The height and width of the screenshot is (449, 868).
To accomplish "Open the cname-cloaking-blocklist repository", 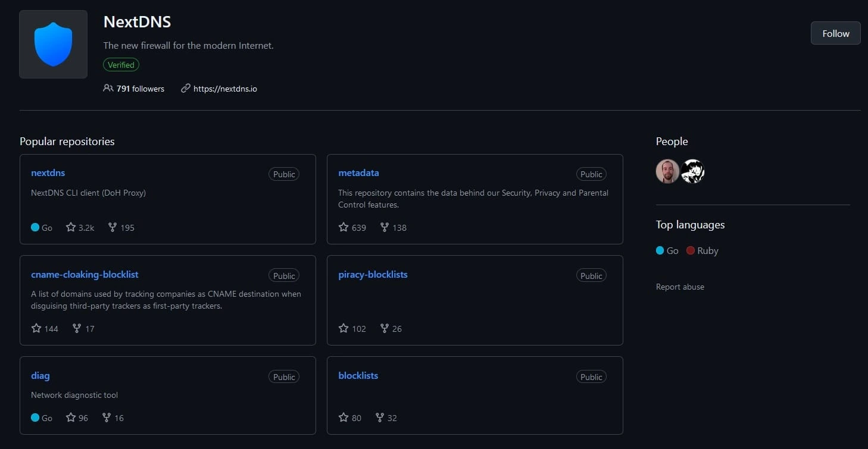I will coord(85,274).
